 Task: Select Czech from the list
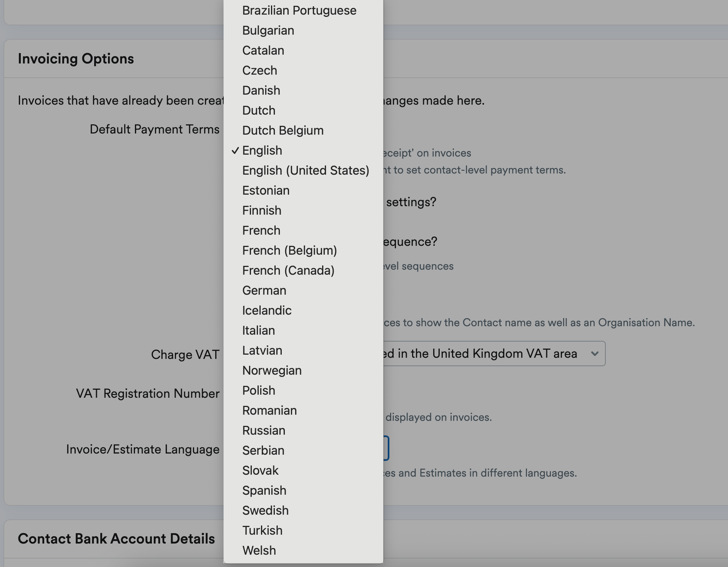tap(303, 70)
